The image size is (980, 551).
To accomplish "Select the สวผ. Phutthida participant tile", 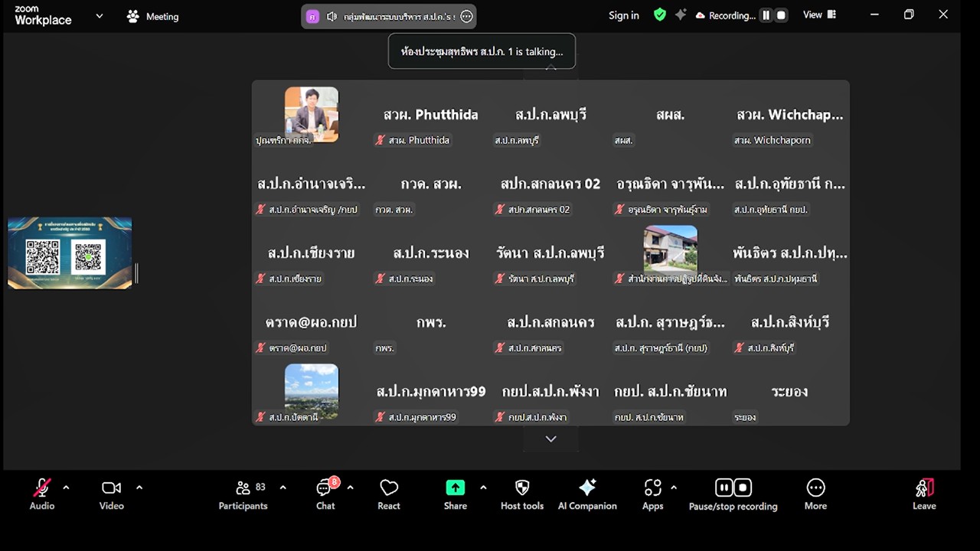I will tap(431, 115).
